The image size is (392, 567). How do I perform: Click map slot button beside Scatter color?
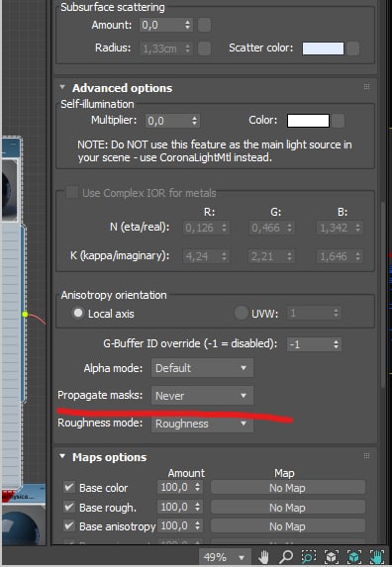point(353,48)
